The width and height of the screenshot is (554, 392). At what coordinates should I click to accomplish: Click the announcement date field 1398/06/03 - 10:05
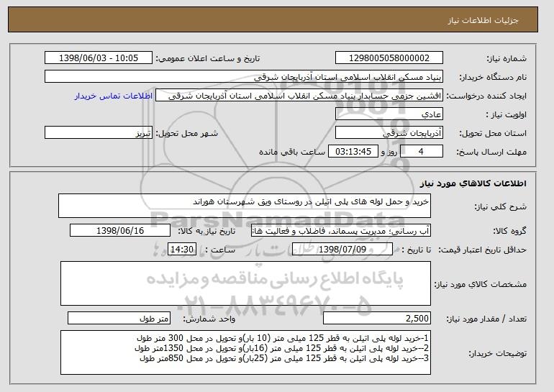pyautogui.click(x=99, y=58)
